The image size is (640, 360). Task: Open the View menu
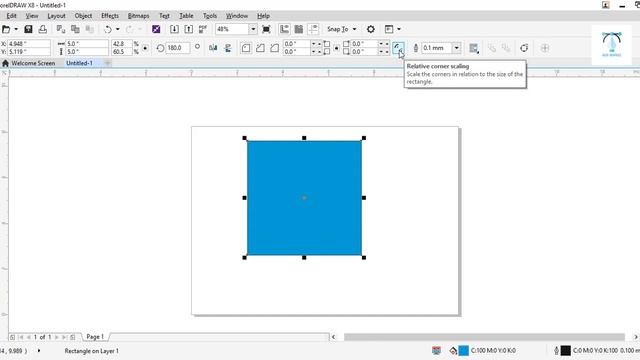(x=32, y=16)
